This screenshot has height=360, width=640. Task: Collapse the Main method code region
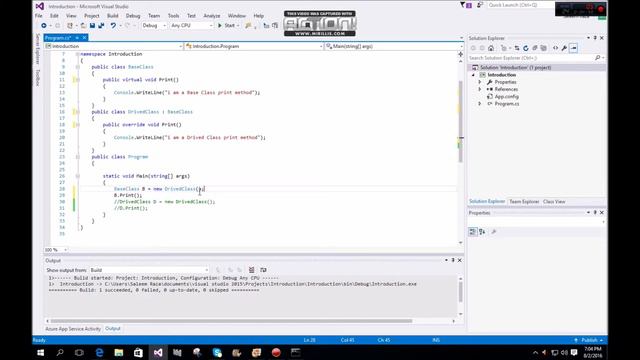click(77, 176)
